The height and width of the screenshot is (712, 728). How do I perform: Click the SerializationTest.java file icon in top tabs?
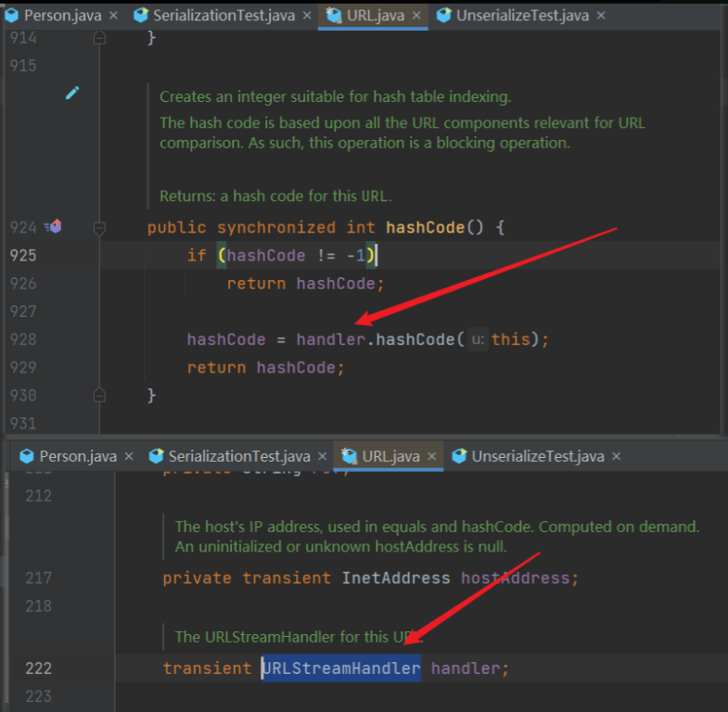pyautogui.click(x=141, y=16)
